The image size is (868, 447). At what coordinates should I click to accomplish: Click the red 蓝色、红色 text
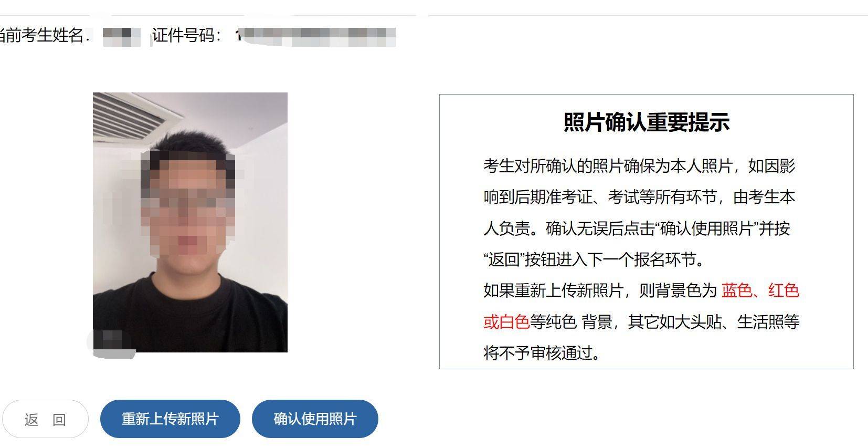pos(760,290)
